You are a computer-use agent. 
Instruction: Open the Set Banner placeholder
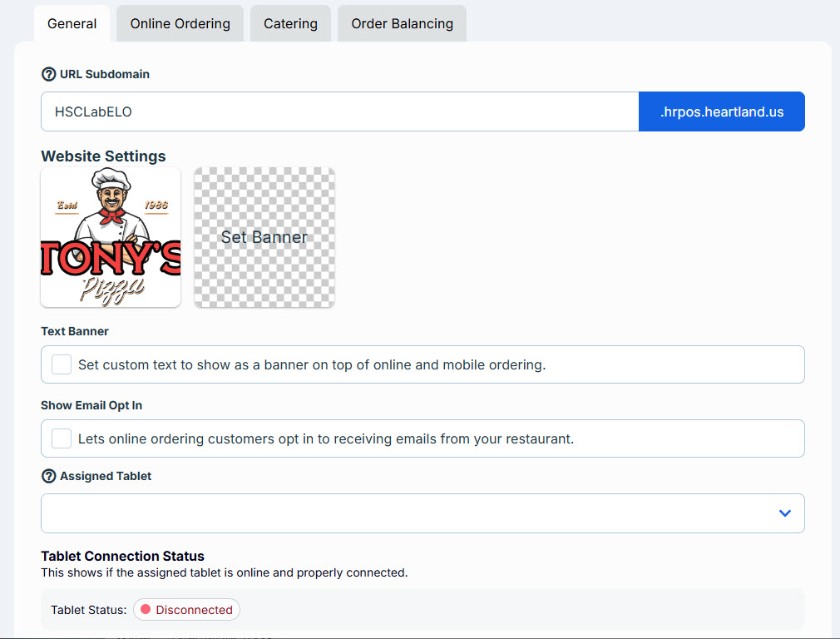tap(264, 237)
